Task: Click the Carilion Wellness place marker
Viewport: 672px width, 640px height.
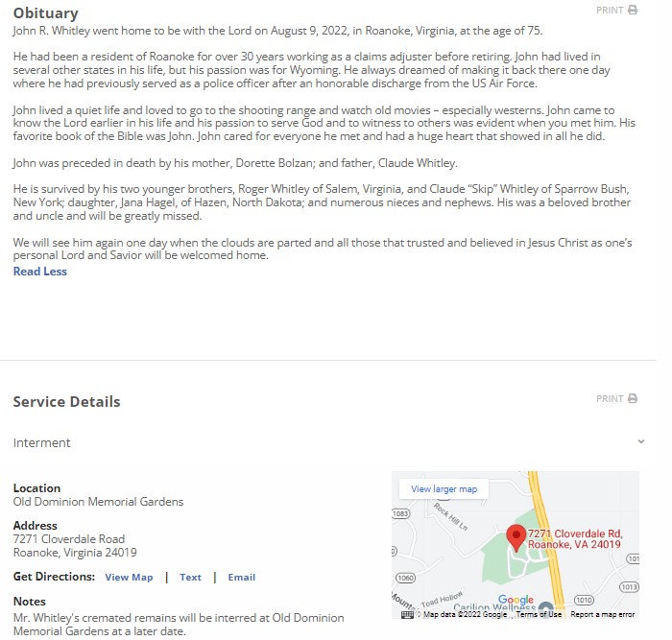Action: 546,608
